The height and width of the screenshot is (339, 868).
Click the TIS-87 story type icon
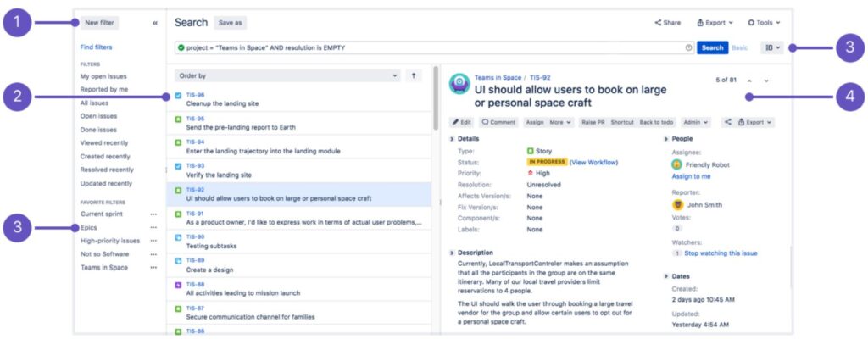pos(178,308)
